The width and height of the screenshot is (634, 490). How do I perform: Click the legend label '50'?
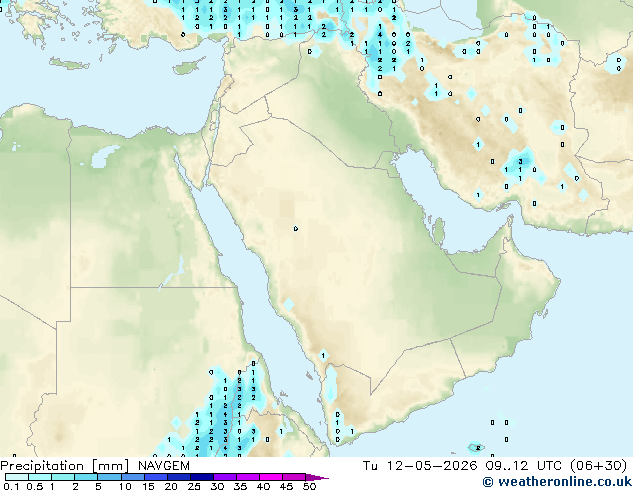click(309, 486)
